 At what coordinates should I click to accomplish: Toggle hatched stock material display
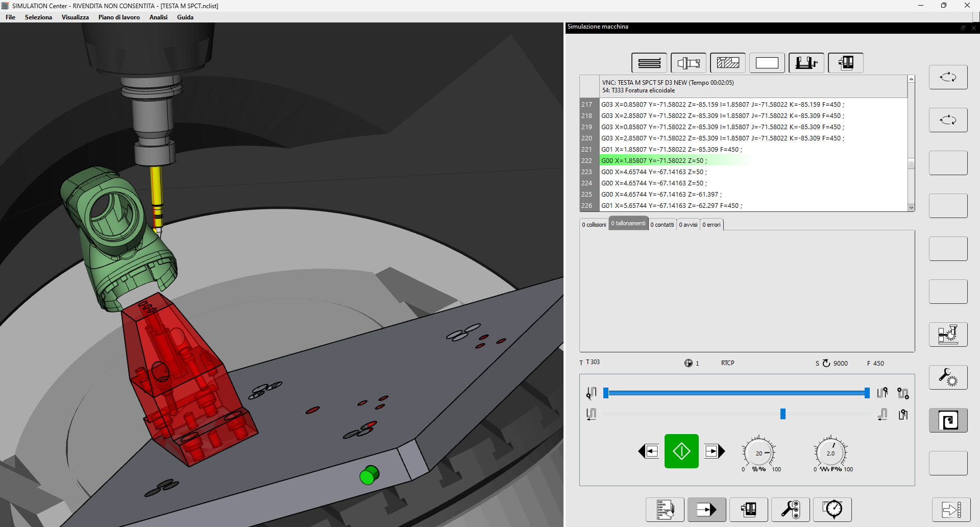[728, 63]
